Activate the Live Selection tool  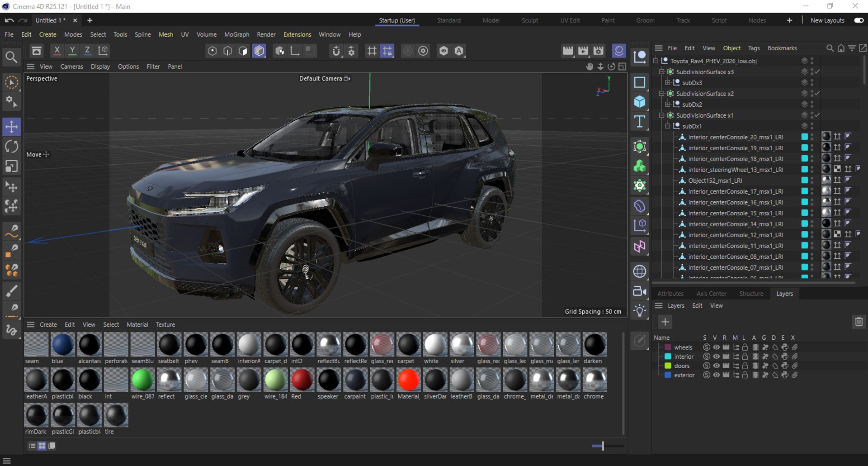(11, 83)
